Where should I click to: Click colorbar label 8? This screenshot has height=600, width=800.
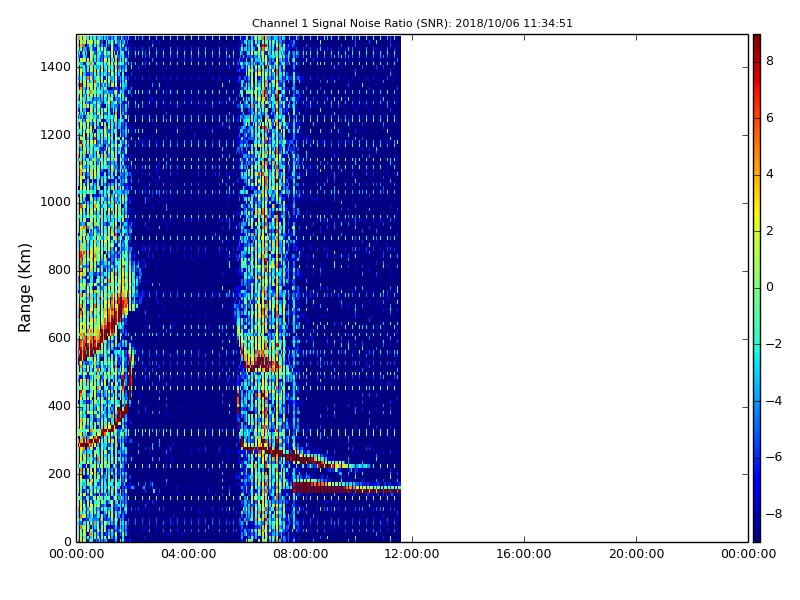coord(770,61)
